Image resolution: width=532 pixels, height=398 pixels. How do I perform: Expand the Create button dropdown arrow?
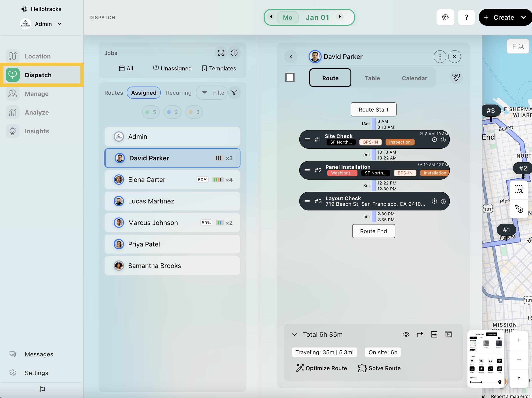pyautogui.click(x=523, y=17)
